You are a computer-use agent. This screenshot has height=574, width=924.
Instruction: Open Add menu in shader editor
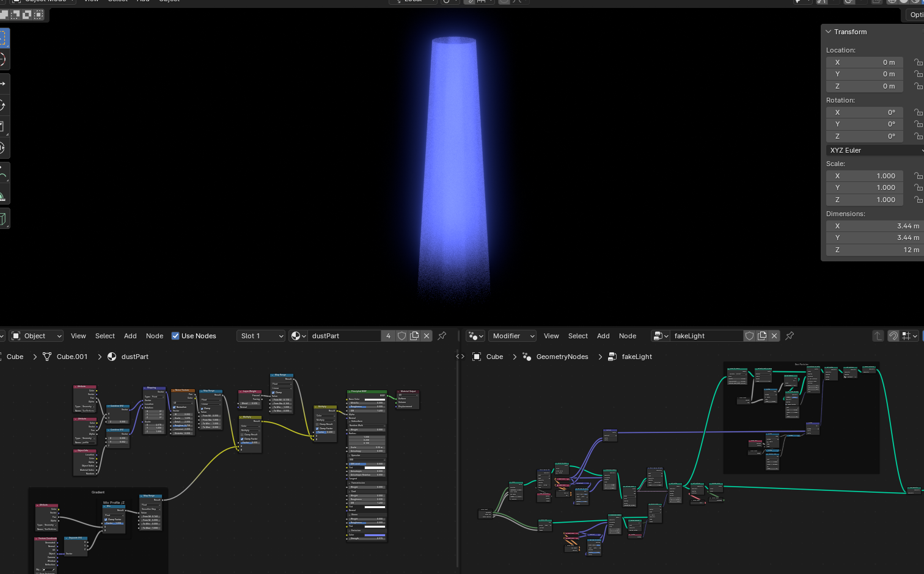point(130,336)
